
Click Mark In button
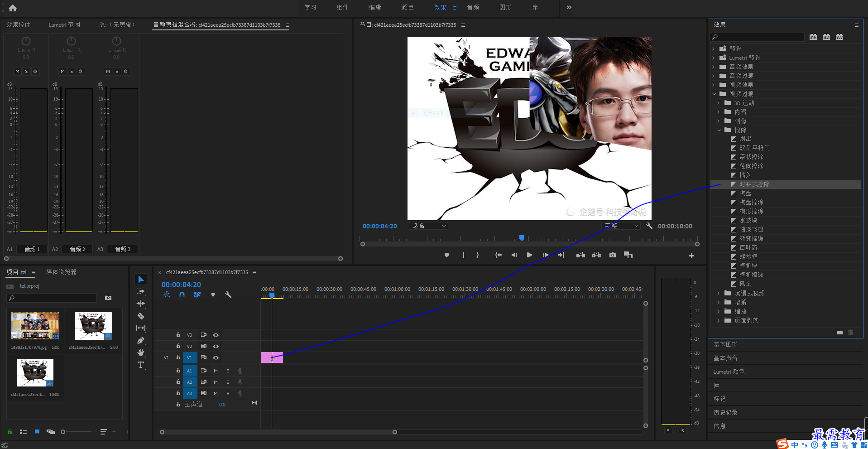click(x=463, y=255)
